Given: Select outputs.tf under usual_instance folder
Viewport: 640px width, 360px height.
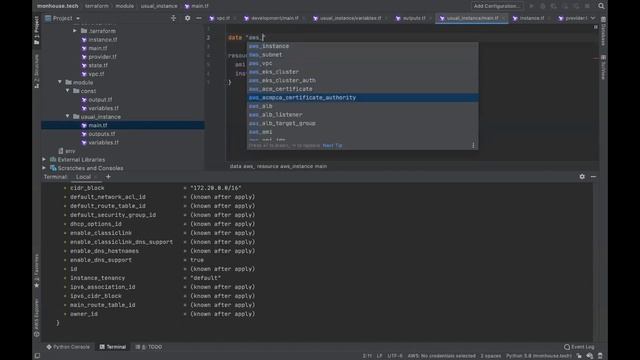Looking at the screenshot, I should coord(102,134).
